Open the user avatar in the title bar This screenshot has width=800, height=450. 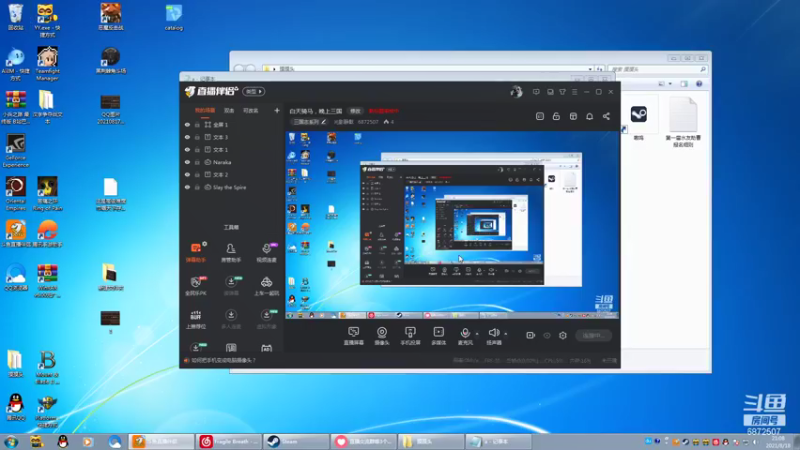click(x=516, y=91)
